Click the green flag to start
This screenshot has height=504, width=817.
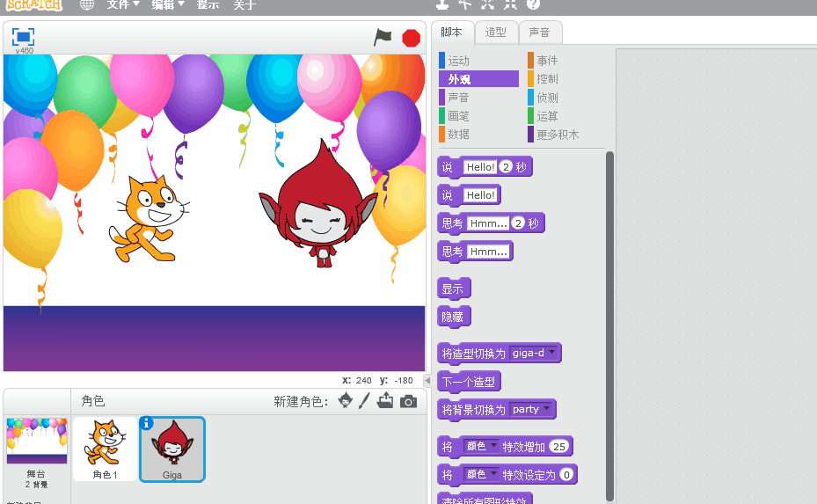click(x=383, y=38)
